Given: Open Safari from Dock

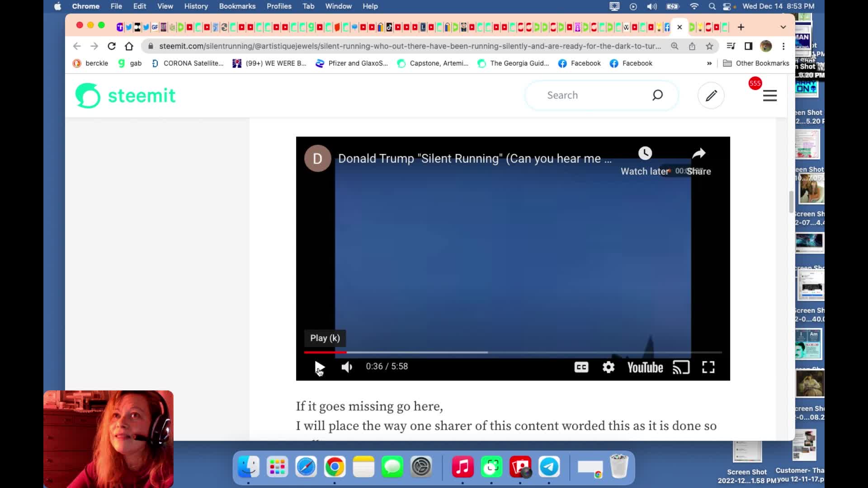Looking at the screenshot, I should click(x=306, y=467).
